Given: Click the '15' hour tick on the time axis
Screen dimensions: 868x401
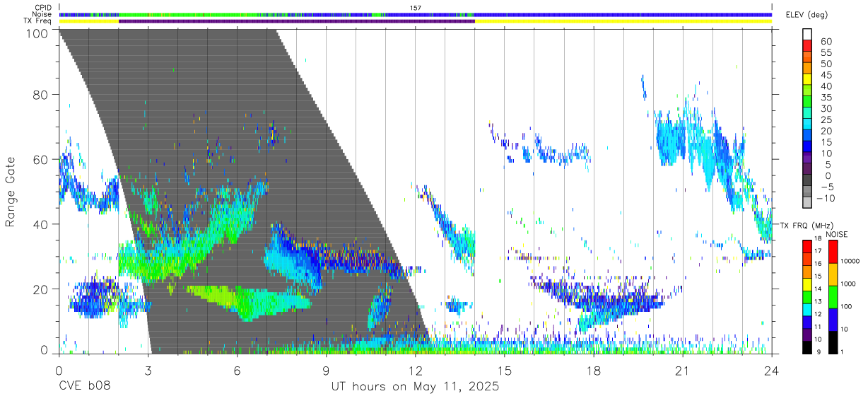Looking at the screenshot, I should pyautogui.click(x=505, y=371).
